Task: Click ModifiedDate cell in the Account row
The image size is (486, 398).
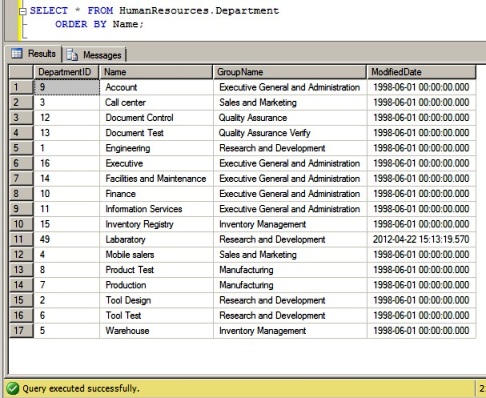Action: pyautogui.click(x=422, y=87)
